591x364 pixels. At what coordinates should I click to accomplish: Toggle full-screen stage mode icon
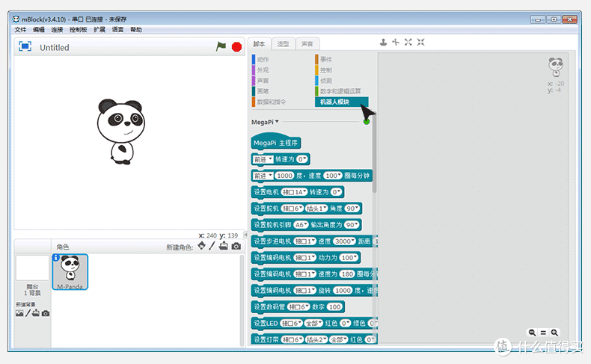coord(25,46)
